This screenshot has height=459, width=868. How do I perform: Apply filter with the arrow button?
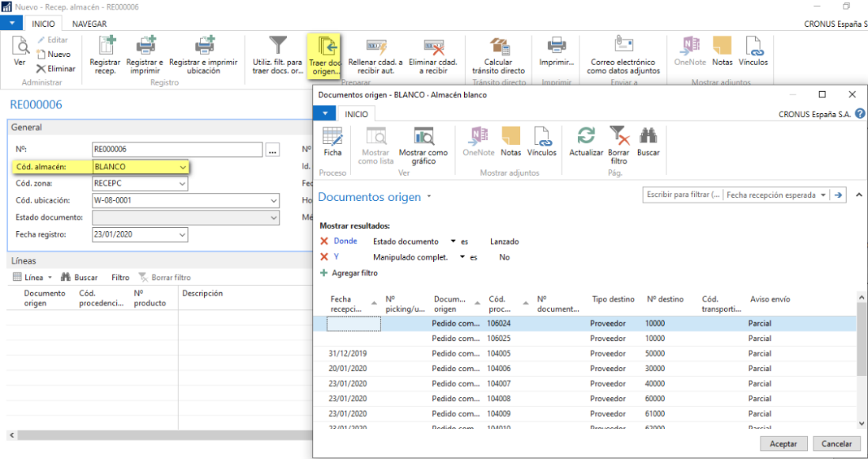point(838,195)
